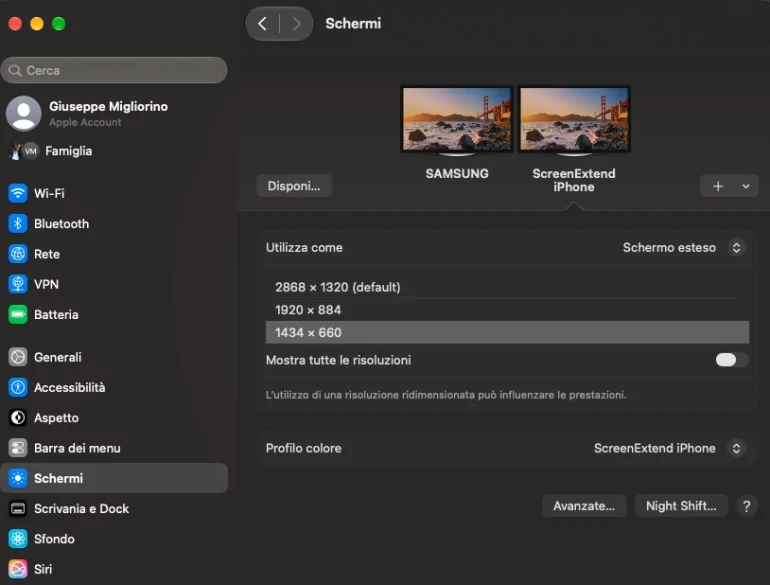This screenshot has height=585, width=770.
Task: Click the green zoom window button
Action: point(58,24)
